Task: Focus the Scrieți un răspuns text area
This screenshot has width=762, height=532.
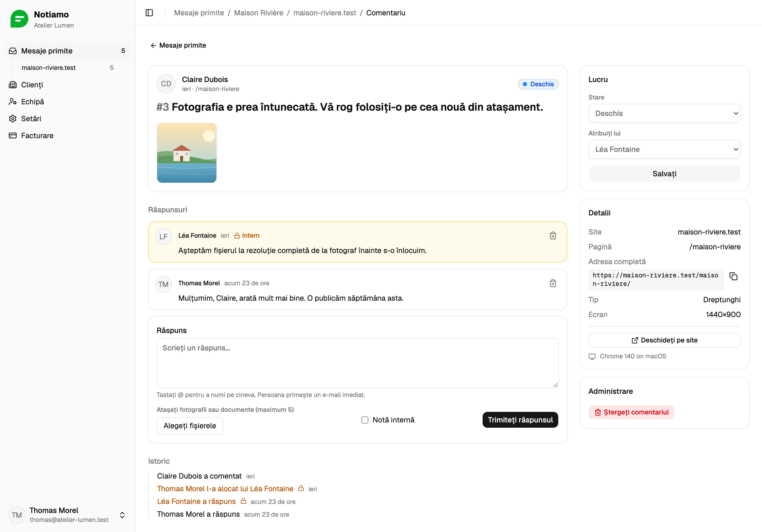Action: click(x=357, y=363)
